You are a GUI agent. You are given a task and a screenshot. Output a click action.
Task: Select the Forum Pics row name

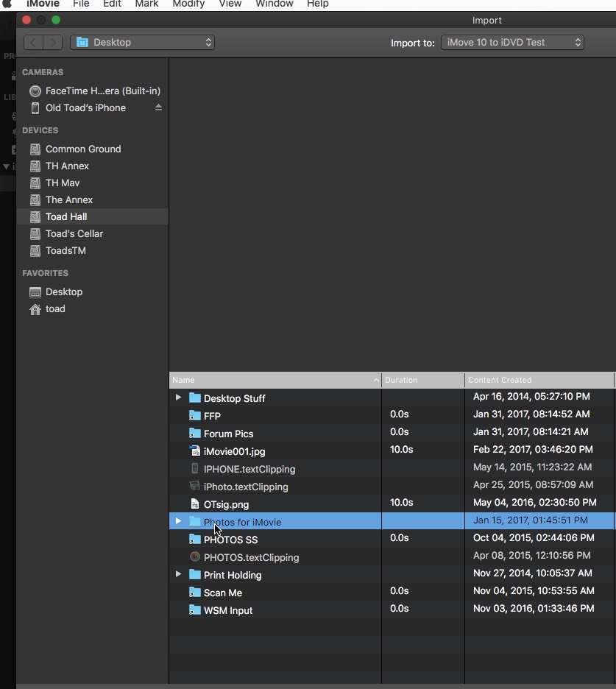pyautogui.click(x=228, y=434)
